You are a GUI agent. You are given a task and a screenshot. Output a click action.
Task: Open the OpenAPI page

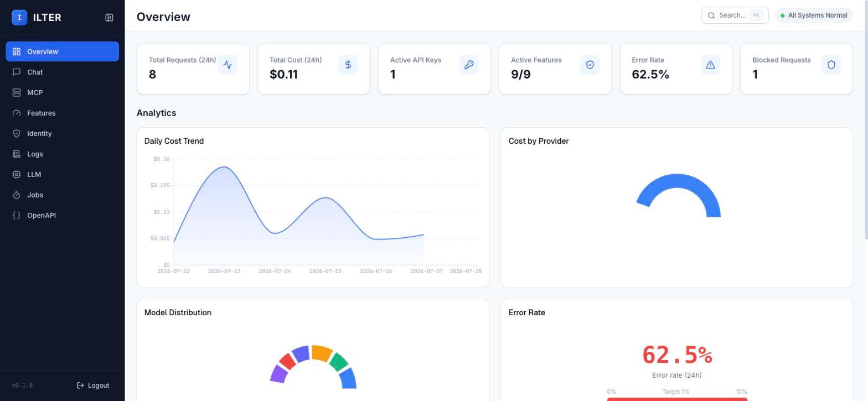coord(63,215)
